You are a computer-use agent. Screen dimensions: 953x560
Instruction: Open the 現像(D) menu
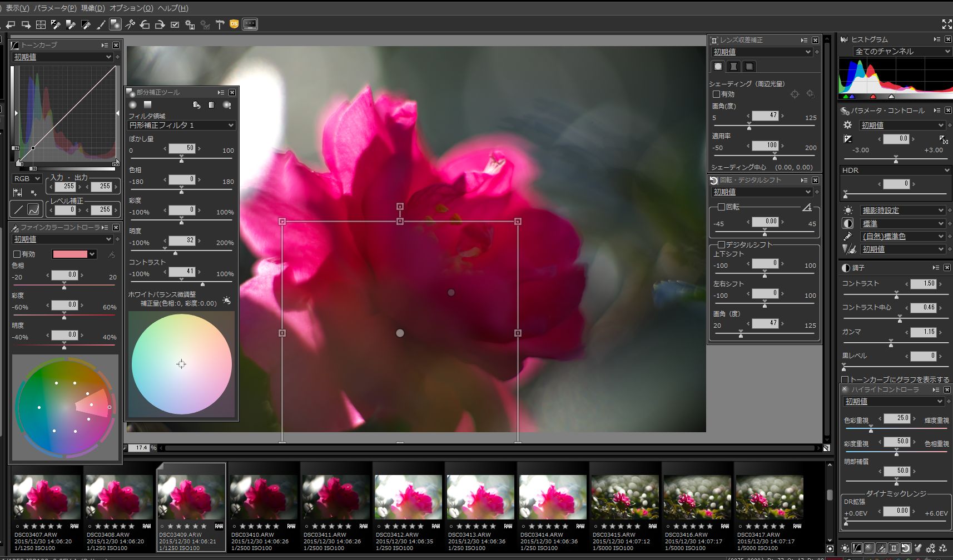(x=93, y=8)
